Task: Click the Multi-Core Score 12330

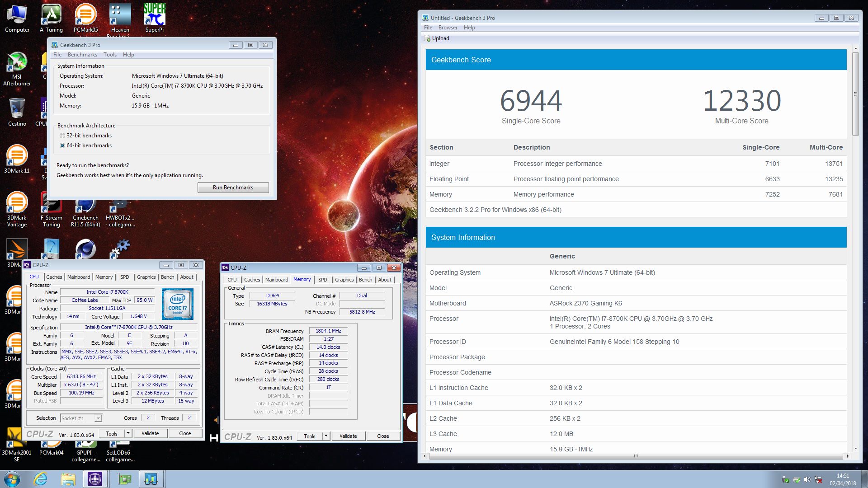Action: (741, 100)
